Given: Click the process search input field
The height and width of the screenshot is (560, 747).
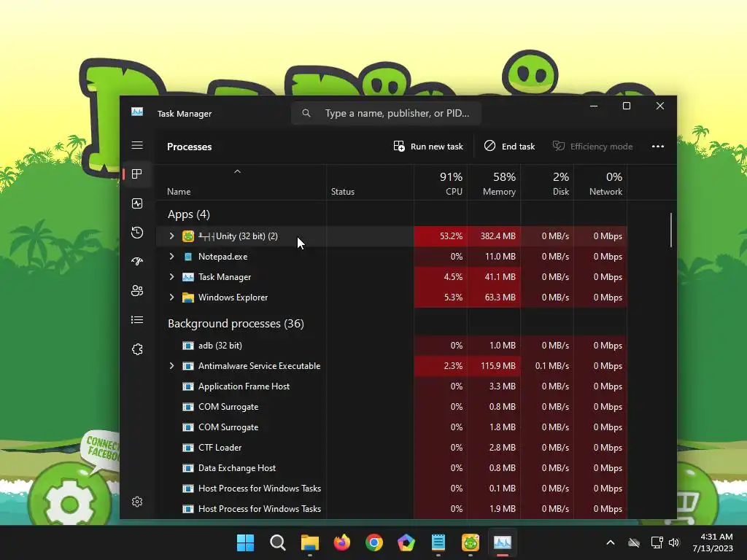Looking at the screenshot, I should 386,113.
